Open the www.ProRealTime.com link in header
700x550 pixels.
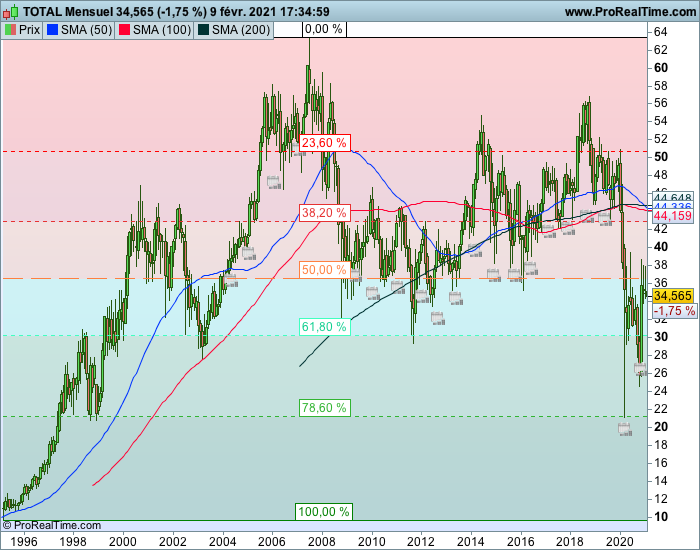tap(630, 12)
